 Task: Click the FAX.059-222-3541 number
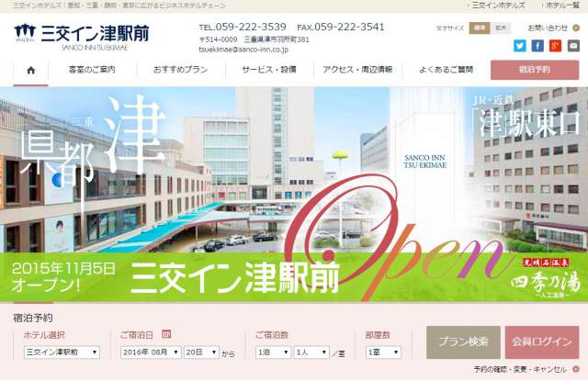click(x=341, y=27)
